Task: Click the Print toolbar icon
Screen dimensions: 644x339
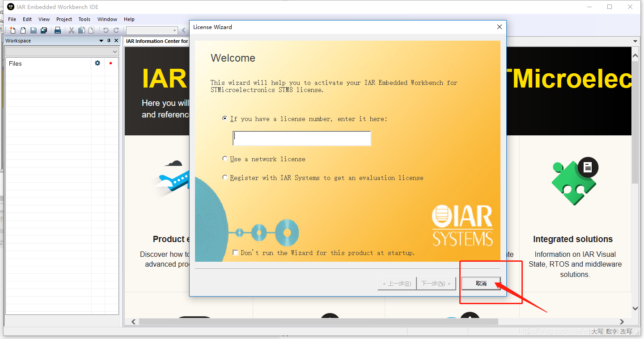Action: [x=58, y=30]
